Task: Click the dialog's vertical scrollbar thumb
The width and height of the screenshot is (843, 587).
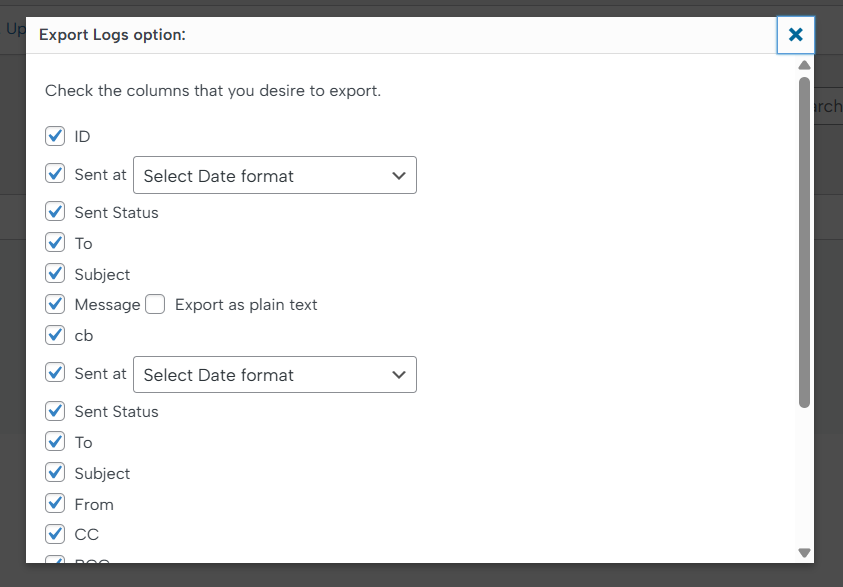Action: point(804,240)
